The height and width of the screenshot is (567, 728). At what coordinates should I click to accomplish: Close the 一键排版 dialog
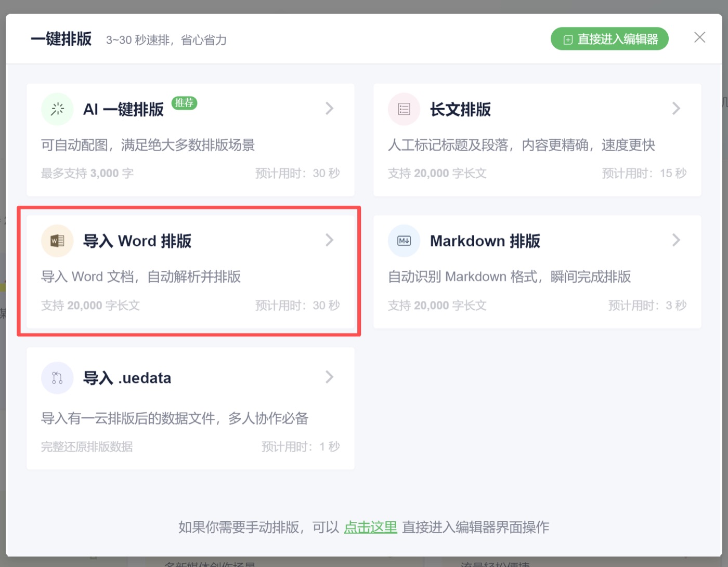point(699,37)
